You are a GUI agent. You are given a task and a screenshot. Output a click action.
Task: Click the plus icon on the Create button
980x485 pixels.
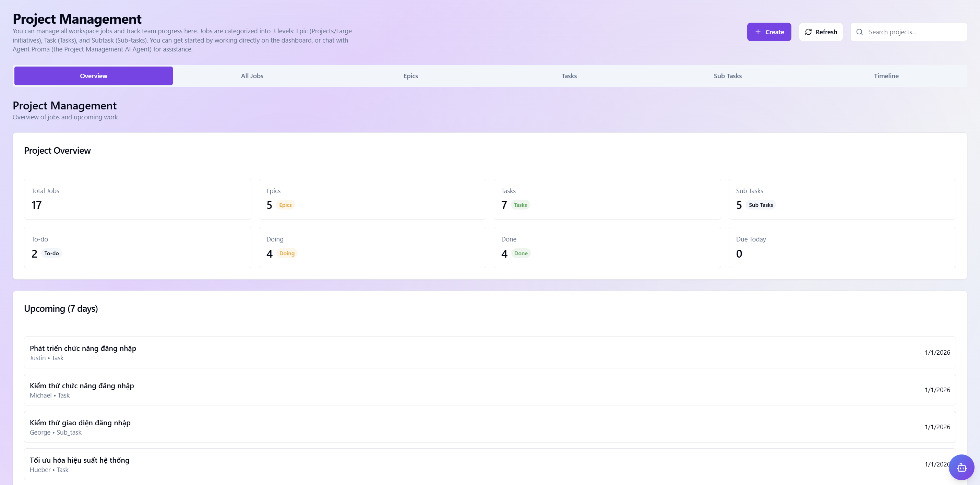757,32
